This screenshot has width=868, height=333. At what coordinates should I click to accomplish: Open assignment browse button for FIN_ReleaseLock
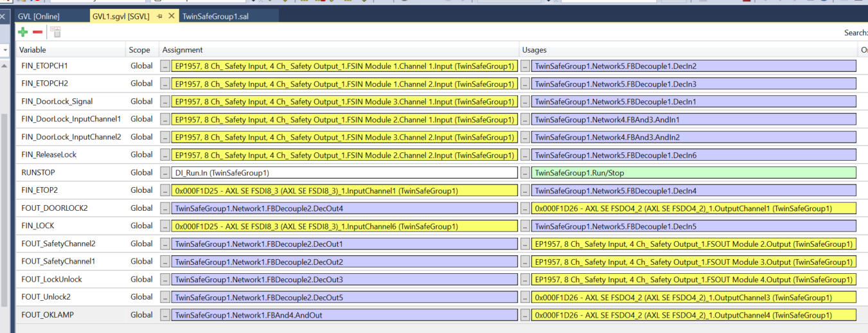[x=165, y=155]
